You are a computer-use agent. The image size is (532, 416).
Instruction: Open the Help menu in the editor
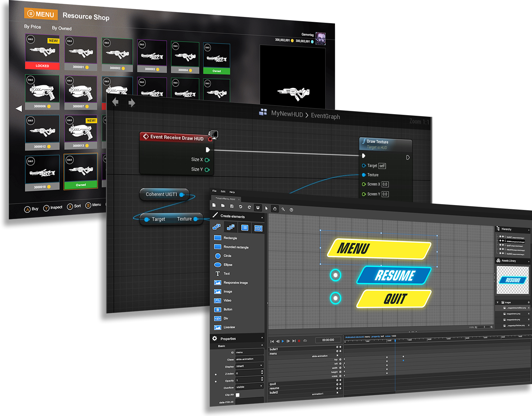pos(232,192)
